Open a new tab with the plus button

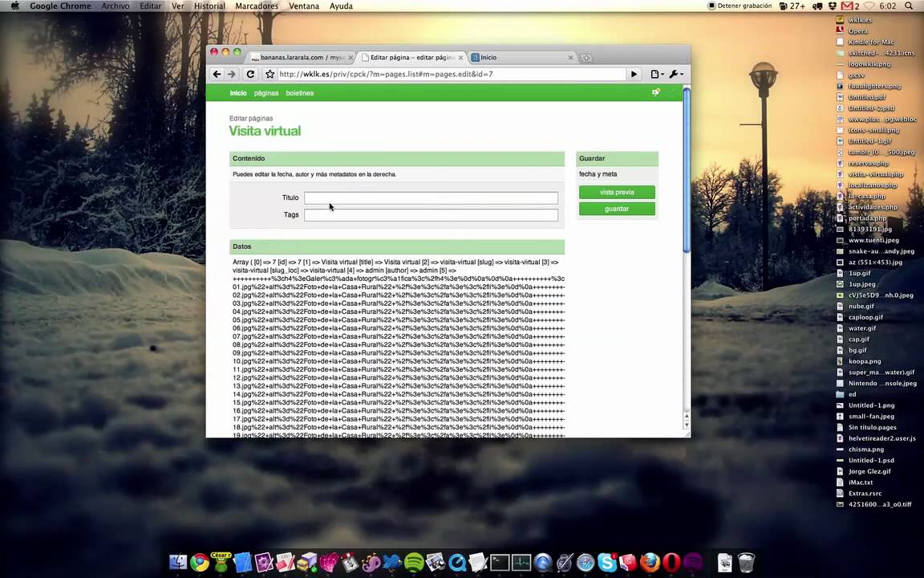tap(586, 58)
